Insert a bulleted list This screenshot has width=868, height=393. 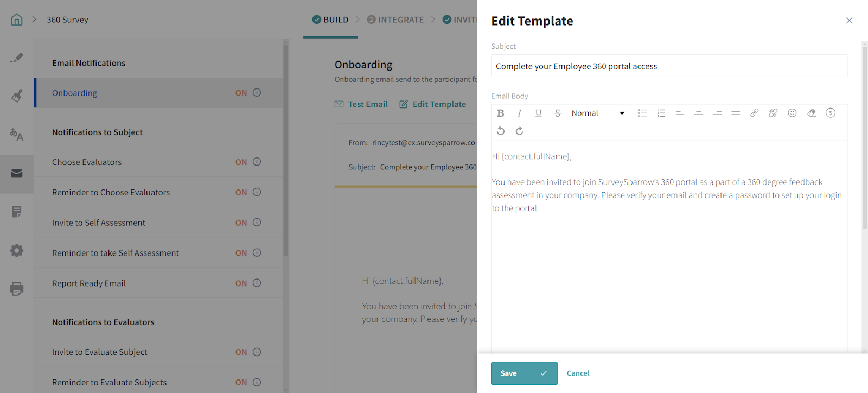pyautogui.click(x=642, y=113)
